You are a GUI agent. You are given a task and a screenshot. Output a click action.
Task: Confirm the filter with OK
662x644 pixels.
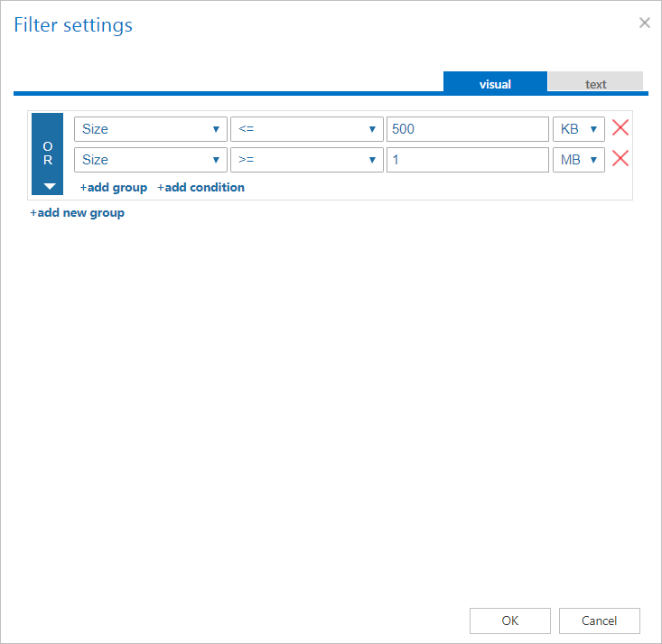pos(510,621)
